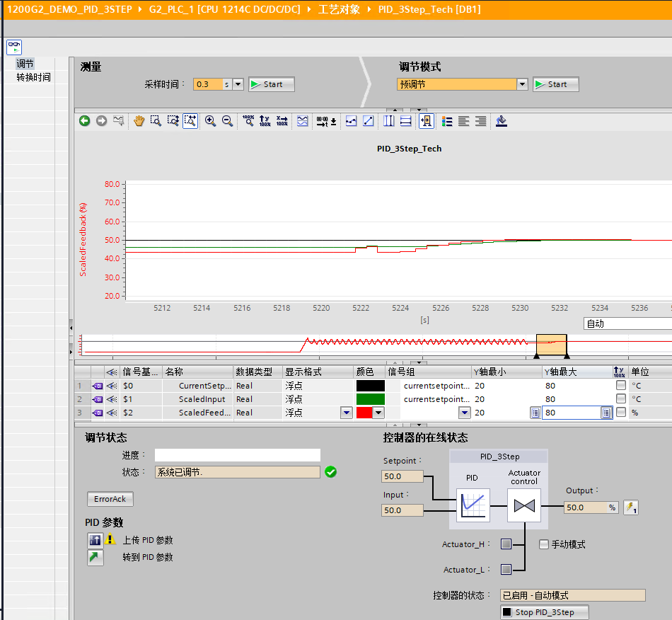
Task: Select the Zoom in tool on trend toolbar
Action: coord(209,121)
